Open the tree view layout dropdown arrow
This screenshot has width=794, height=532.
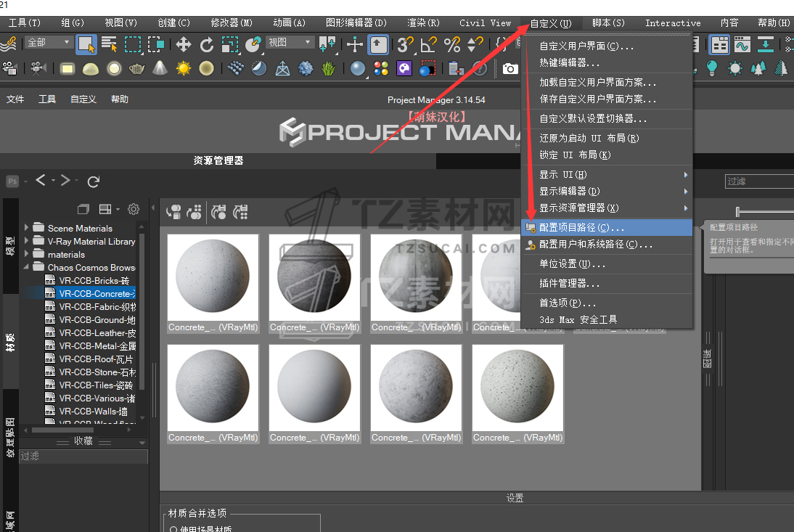[x=118, y=209]
